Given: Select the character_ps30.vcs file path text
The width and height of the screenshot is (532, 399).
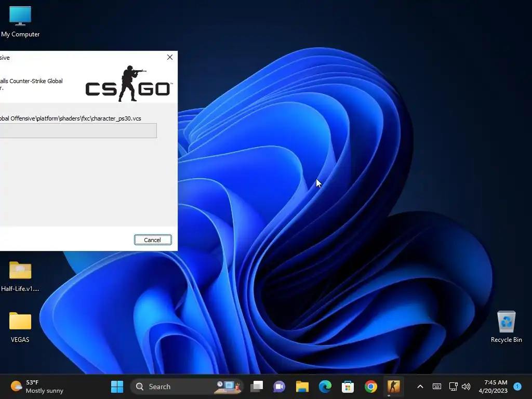Looking at the screenshot, I should point(71,118).
